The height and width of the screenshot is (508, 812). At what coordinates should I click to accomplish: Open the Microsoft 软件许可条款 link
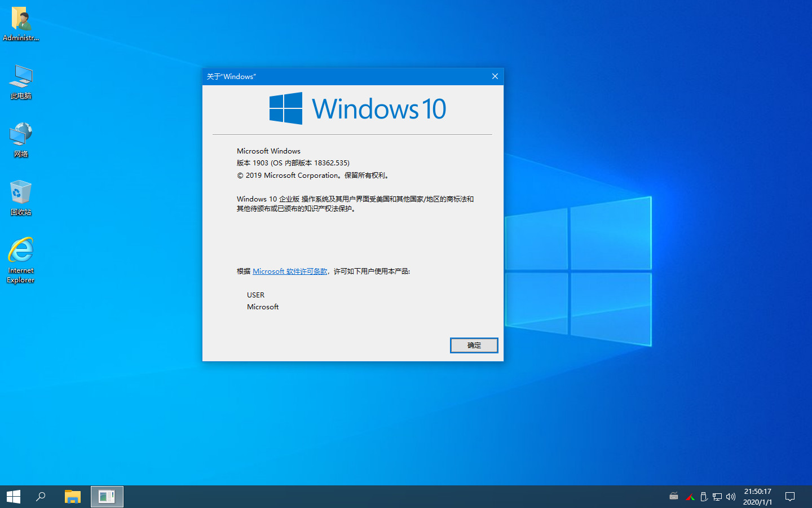tap(290, 271)
